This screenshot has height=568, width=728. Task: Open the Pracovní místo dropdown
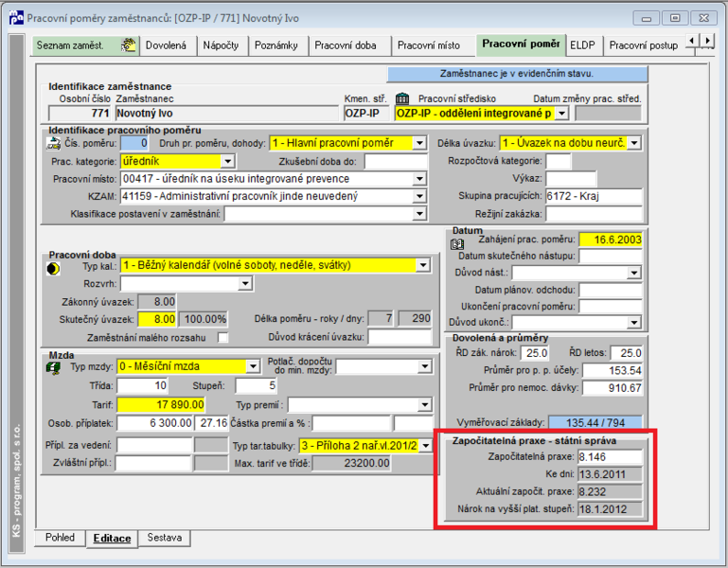pyautogui.click(x=419, y=179)
